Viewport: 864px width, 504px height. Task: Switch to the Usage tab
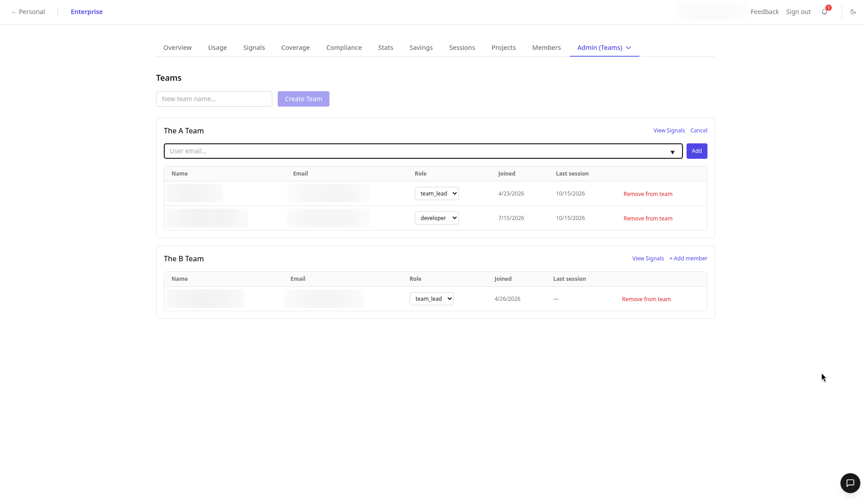pos(217,48)
